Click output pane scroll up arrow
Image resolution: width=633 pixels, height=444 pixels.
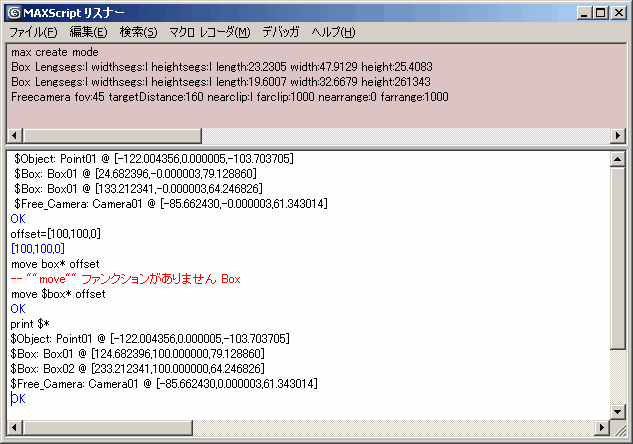617,159
